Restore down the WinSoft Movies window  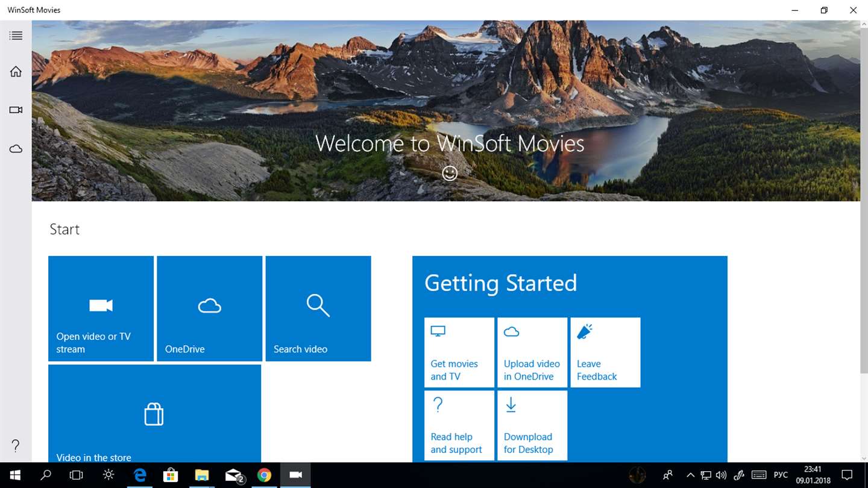(x=824, y=10)
